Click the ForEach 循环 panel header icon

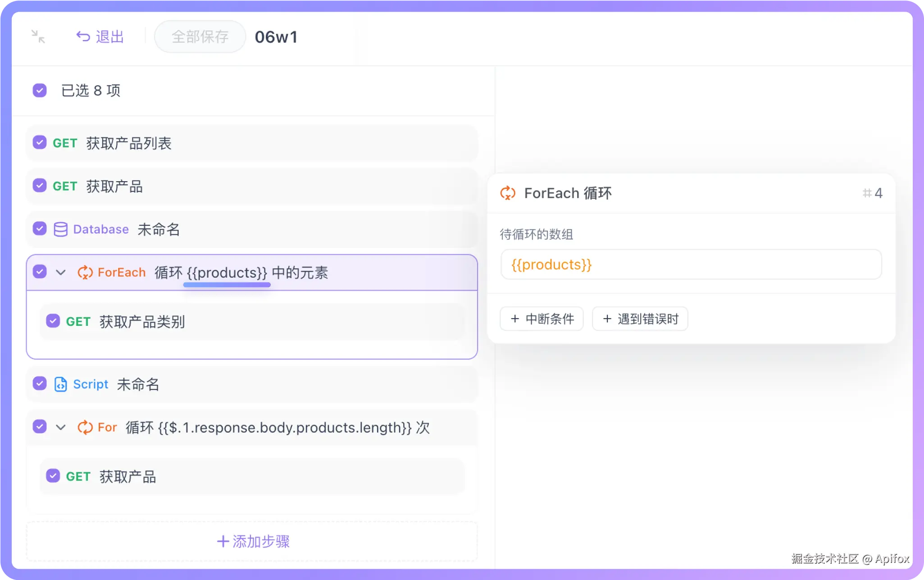[x=508, y=193]
